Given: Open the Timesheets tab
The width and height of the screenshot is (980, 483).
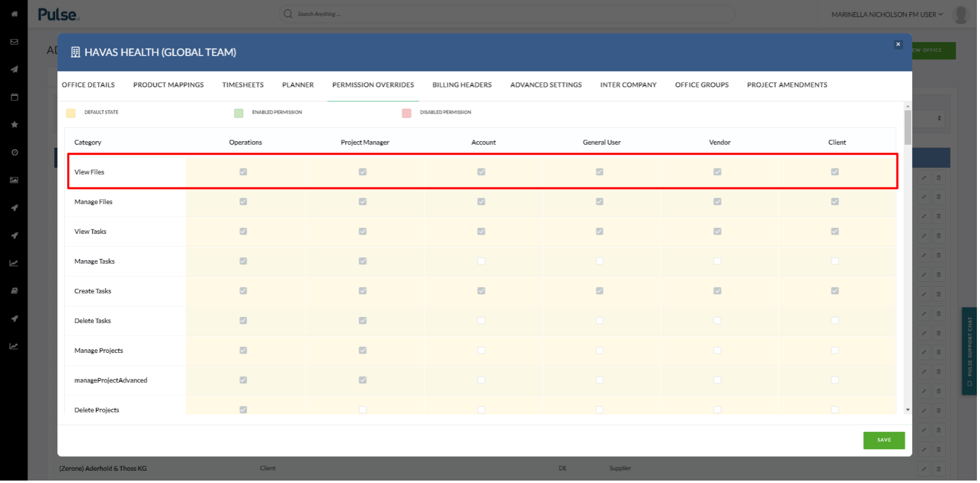Looking at the screenshot, I should point(244,85).
